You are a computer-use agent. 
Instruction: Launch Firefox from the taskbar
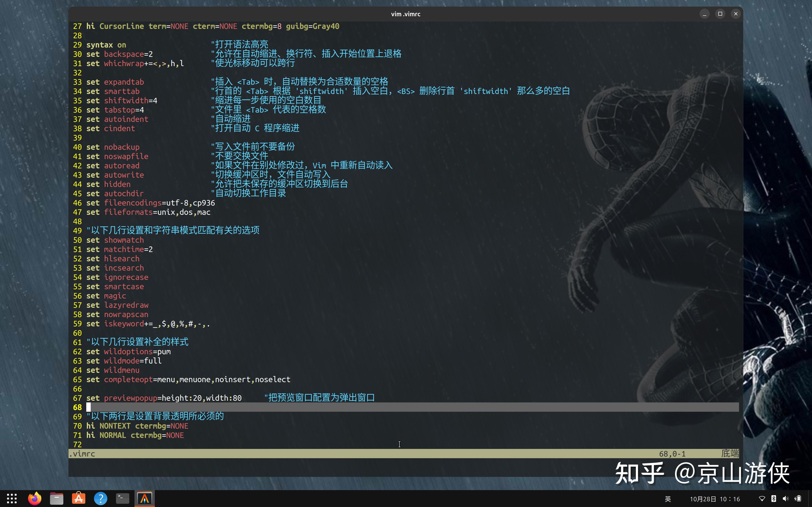click(34, 498)
